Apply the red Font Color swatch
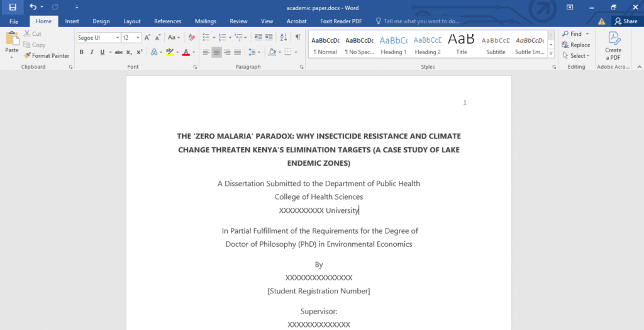This screenshot has height=330, width=644. coord(186,52)
